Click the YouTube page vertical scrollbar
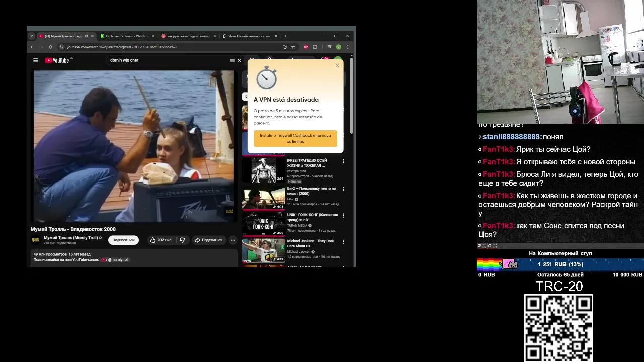The height and width of the screenshot is (362, 644). (x=352, y=96)
